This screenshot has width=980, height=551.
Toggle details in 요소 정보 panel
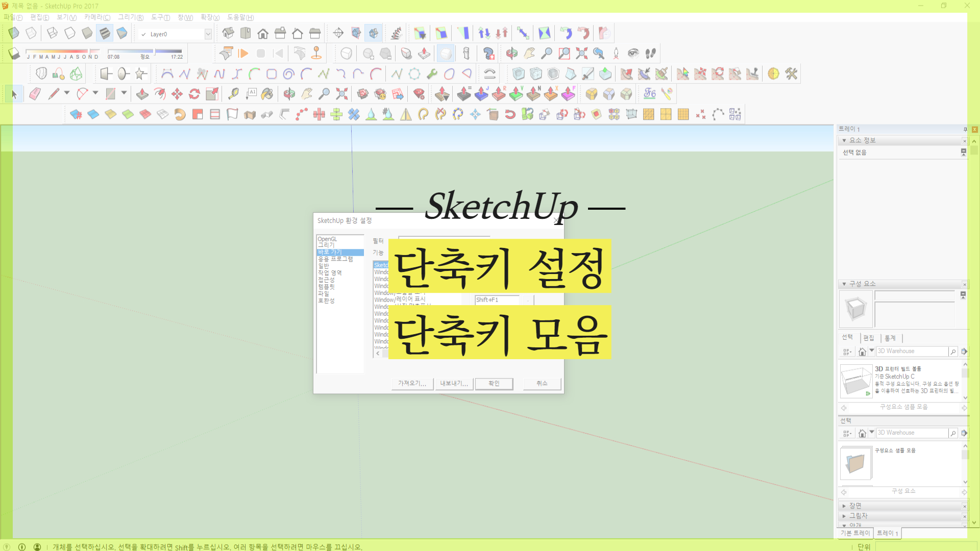963,152
